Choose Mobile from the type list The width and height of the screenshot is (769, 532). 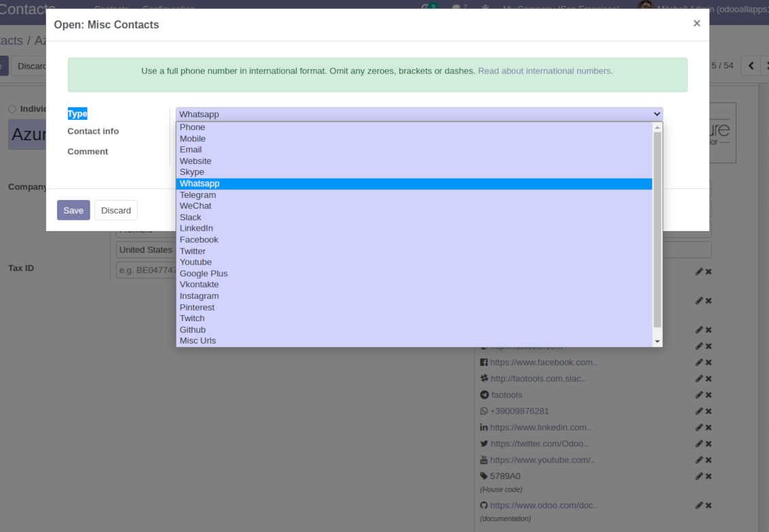point(414,139)
